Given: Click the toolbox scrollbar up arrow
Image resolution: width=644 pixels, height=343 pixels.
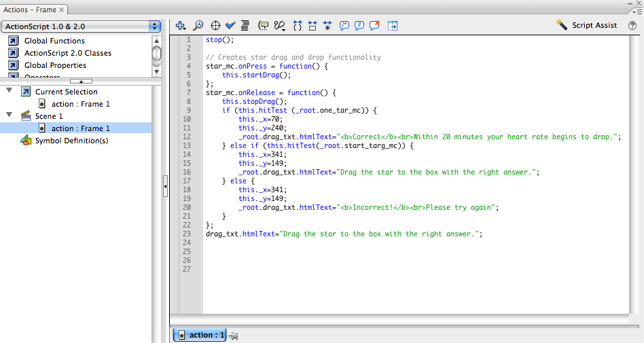Looking at the screenshot, I should coord(156,41).
